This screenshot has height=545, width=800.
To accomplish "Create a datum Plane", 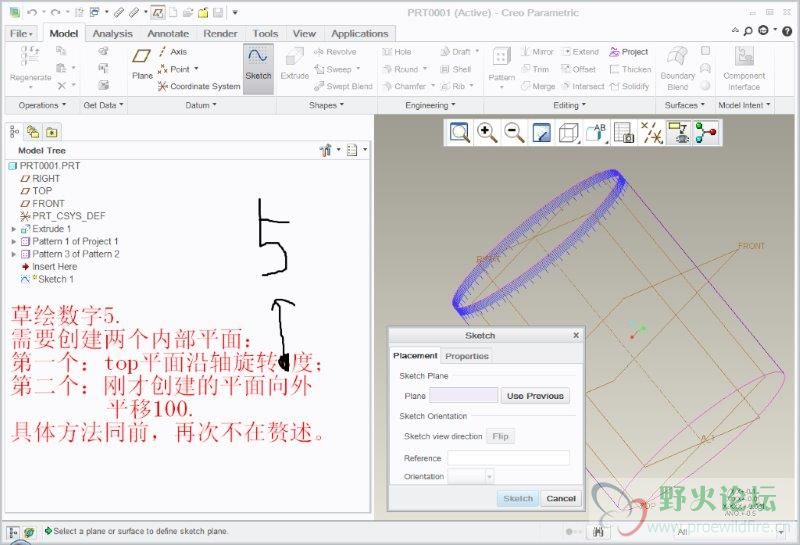I will click(x=142, y=65).
